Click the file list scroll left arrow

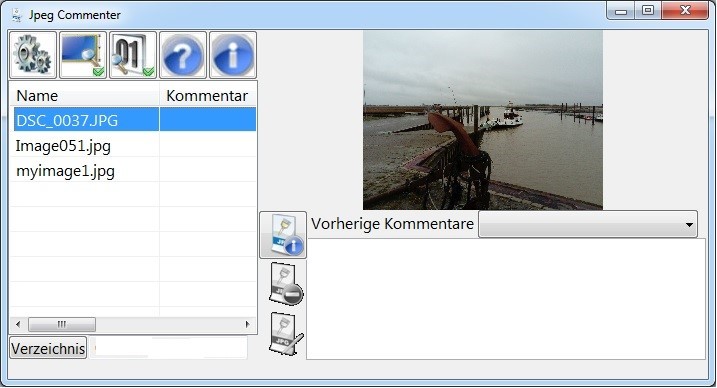18,324
